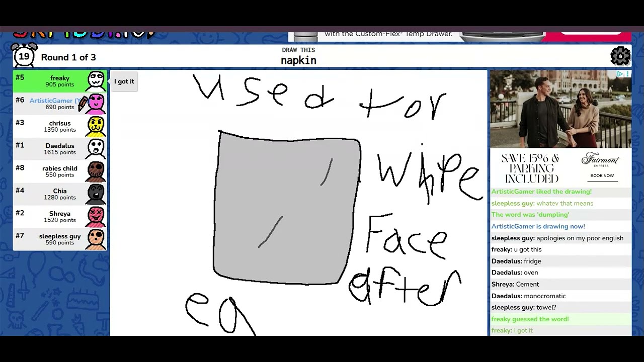
Task: Click chat message 'u got this'
Action: tap(516, 249)
